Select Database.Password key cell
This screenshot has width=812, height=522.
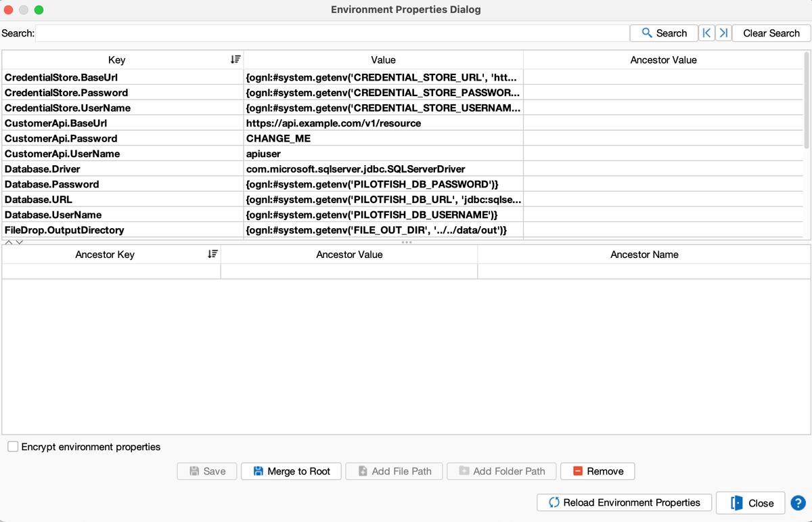pos(122,184)
